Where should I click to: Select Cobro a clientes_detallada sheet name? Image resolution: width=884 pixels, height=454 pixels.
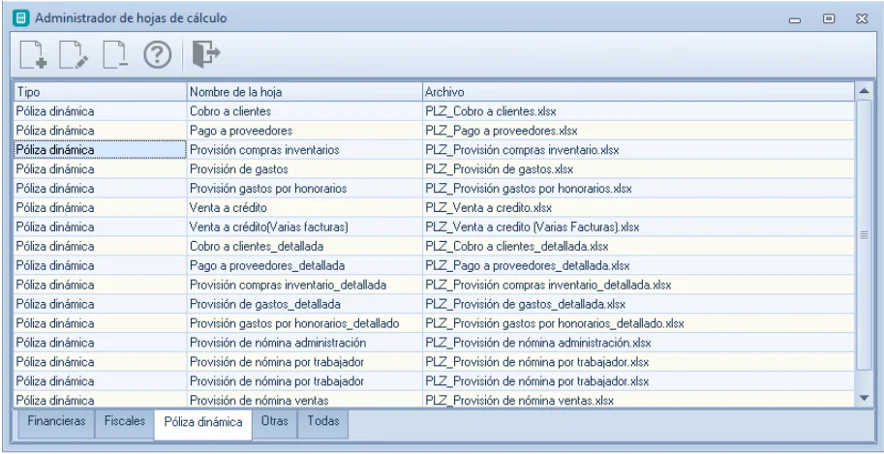256,246
